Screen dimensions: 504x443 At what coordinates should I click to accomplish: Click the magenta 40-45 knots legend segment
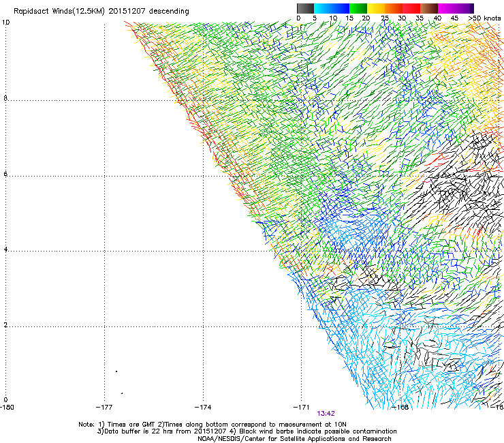447,8
